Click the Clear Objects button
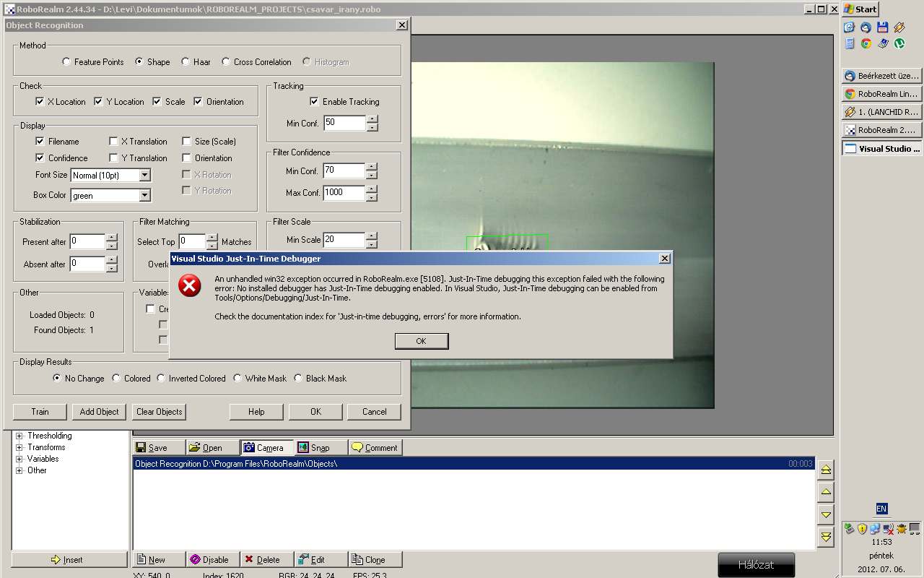The width and height of the screenshot is (924, 578). tap(159, 412)
